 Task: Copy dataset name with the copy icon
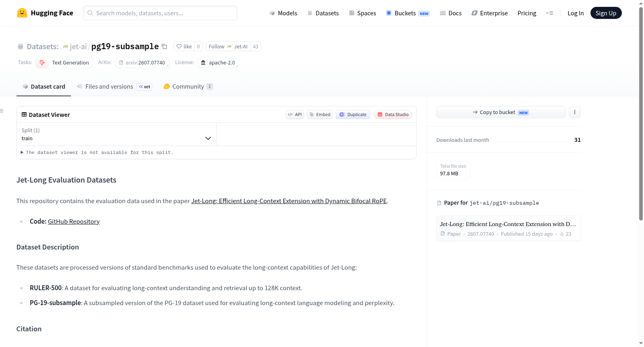[x=164, y=46]
